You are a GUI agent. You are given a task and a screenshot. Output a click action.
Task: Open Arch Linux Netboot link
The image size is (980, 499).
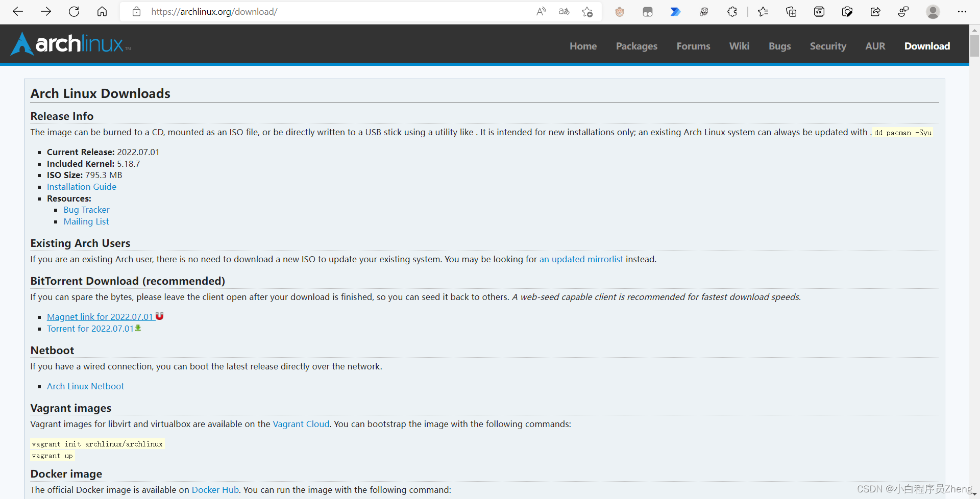coord(85,386)
